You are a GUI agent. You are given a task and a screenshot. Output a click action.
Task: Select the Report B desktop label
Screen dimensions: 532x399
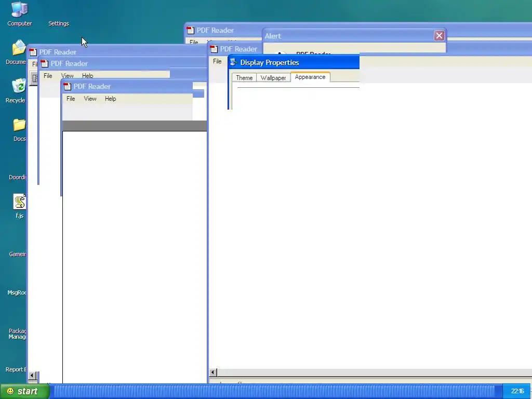[16, 369]
